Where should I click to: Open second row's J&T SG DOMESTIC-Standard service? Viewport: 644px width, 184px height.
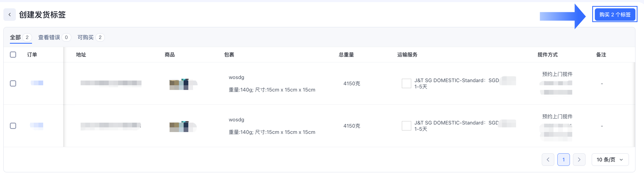point(456,123)
